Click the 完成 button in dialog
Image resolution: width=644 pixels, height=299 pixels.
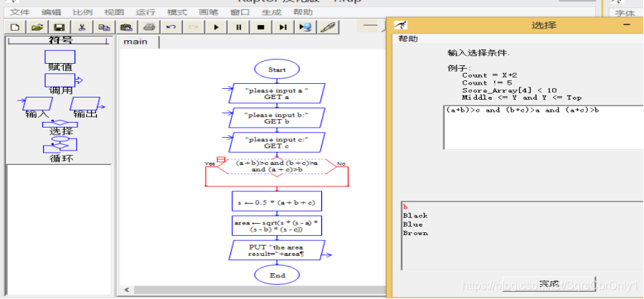coord(549,284)
